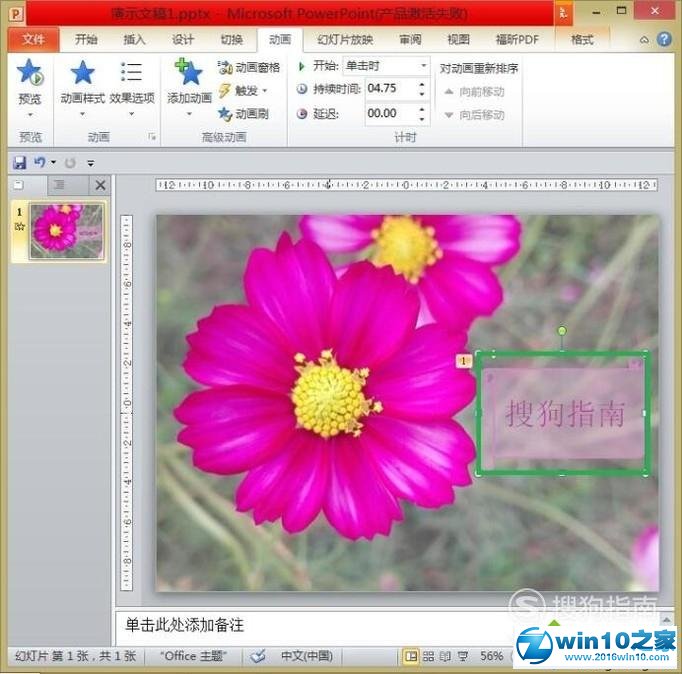Switch to the Slide Show (幻灯片放映) tab
The width and height of the screenshot is (682, 674).
click(345, 40)
